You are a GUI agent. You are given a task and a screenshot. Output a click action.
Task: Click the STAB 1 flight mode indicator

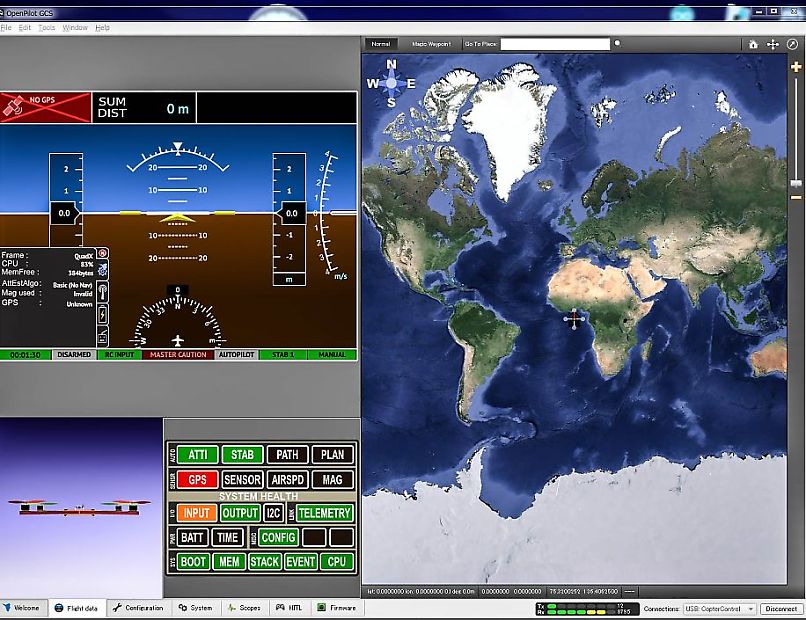(x=283, y=355)
